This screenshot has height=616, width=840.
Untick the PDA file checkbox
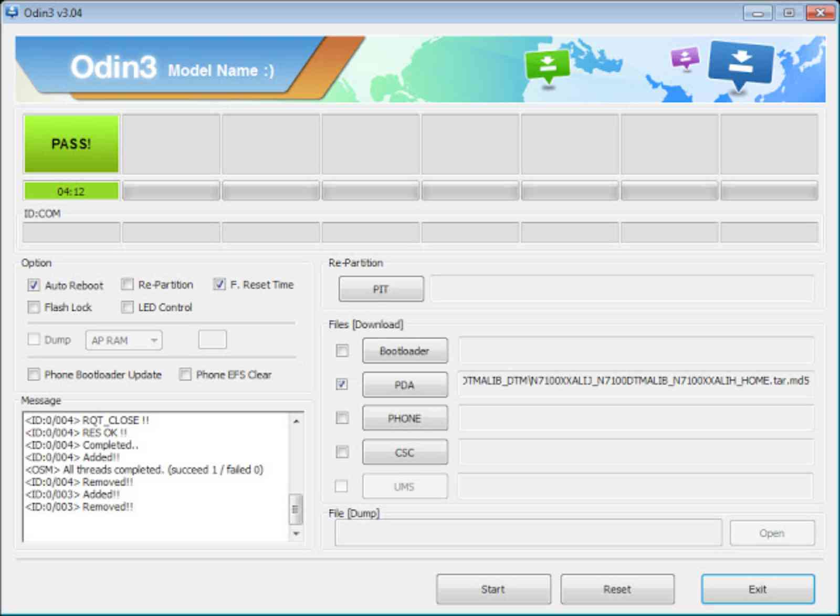342,384
